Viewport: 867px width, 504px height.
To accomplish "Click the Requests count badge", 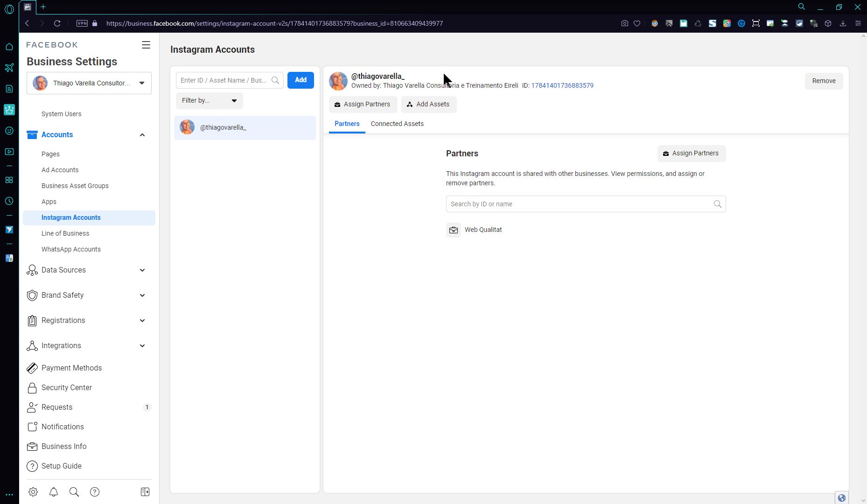I will [147, 407].
